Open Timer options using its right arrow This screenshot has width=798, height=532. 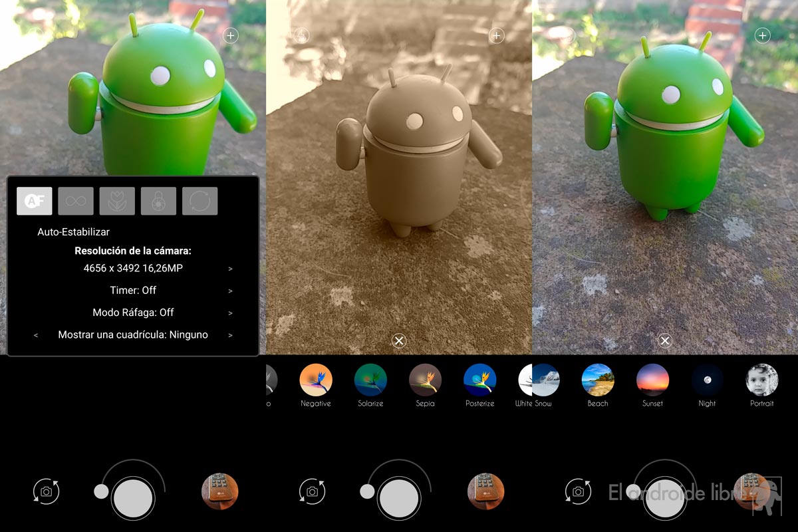tap(230, 291)
